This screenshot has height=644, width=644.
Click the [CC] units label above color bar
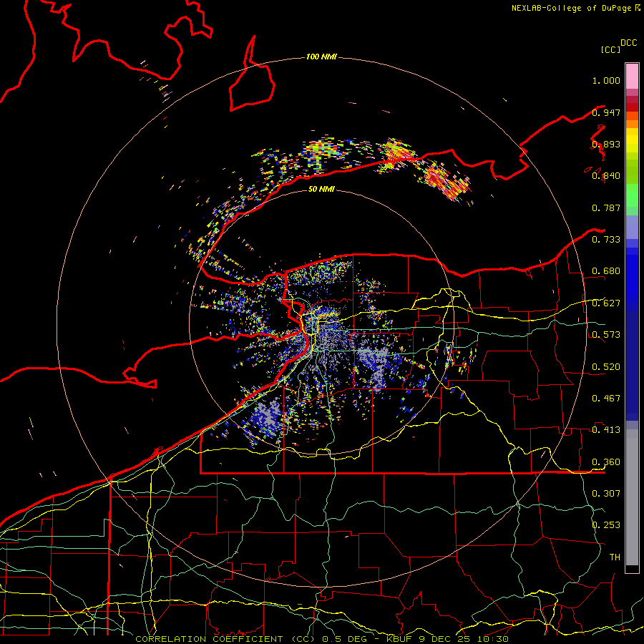[x=610, y=49]
